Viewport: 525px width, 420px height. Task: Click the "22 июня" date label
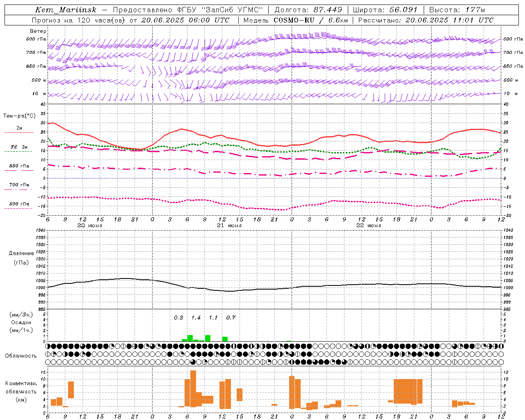369,226
